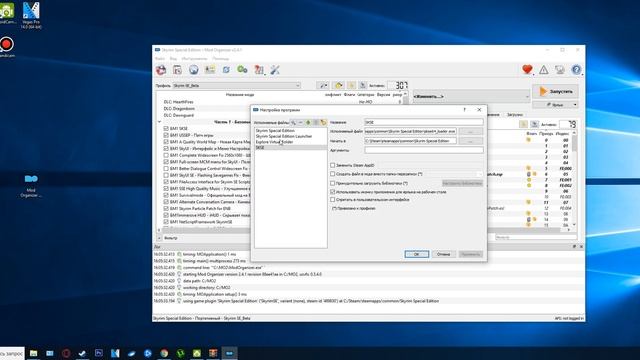The image size is (640, 360).
Task: Click the second toolbar icon beside the archive
Action: (178, 70)
